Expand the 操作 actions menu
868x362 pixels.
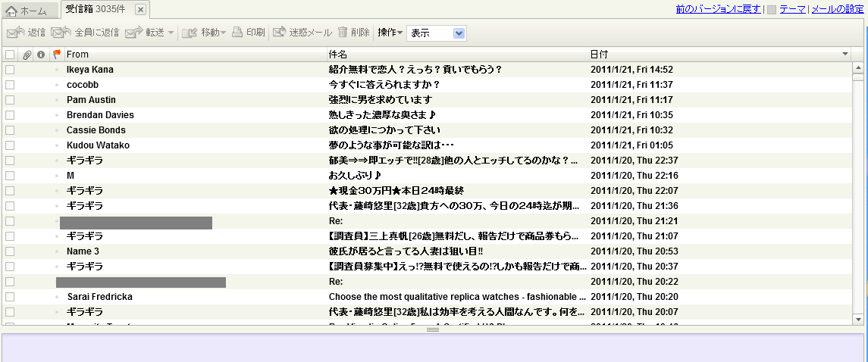tap(390, 33)
